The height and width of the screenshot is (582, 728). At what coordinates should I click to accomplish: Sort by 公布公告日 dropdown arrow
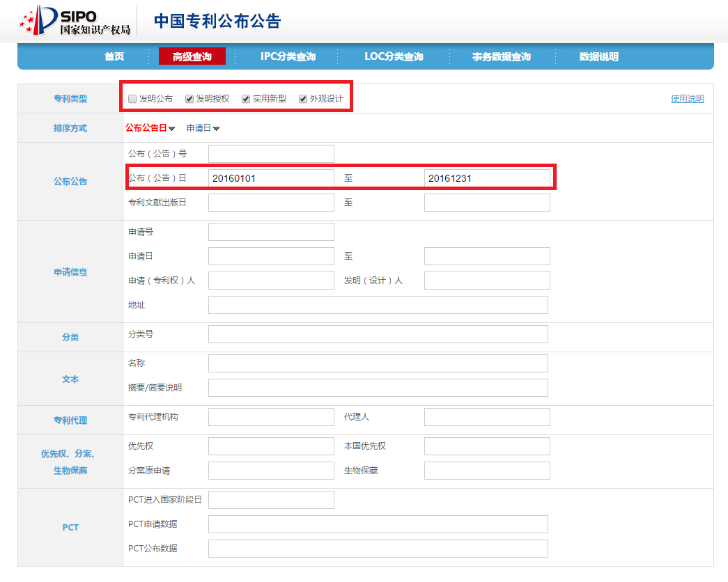(x=171, y=129)
